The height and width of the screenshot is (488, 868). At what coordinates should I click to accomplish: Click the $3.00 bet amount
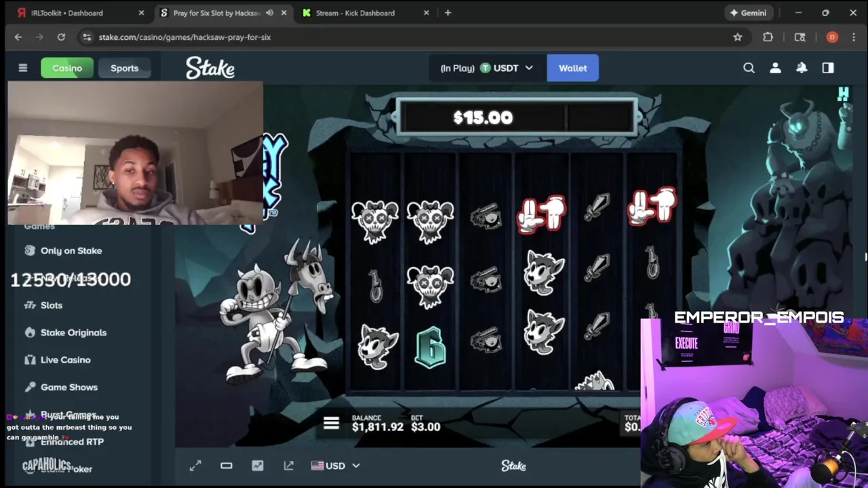click(x=426, y=427)
